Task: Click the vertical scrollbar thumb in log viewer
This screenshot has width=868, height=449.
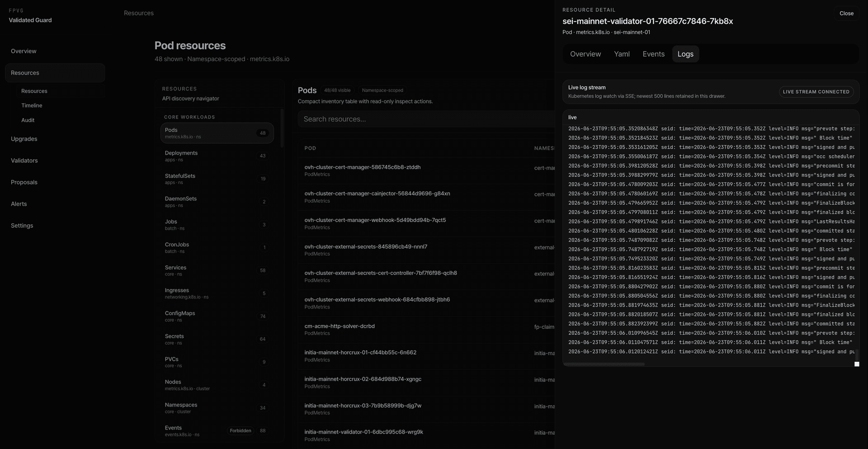Action: tap(856, 355)
